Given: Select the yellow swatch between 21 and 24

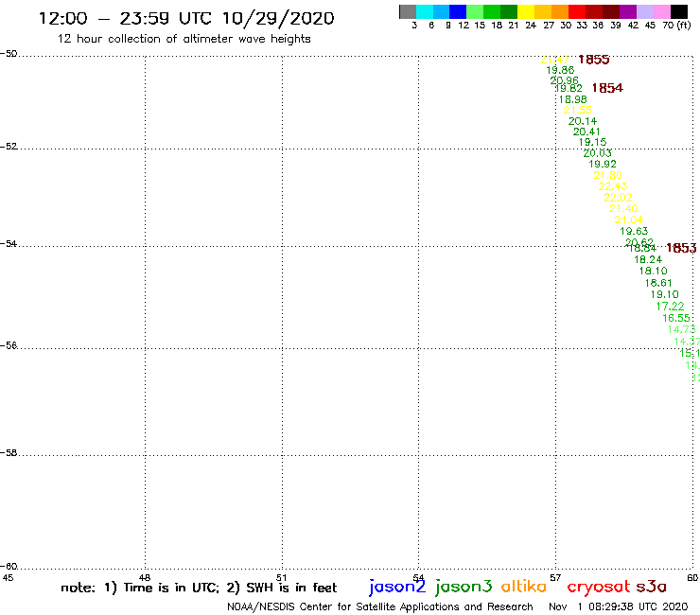Looking at the screenshot, I should 526,11.
